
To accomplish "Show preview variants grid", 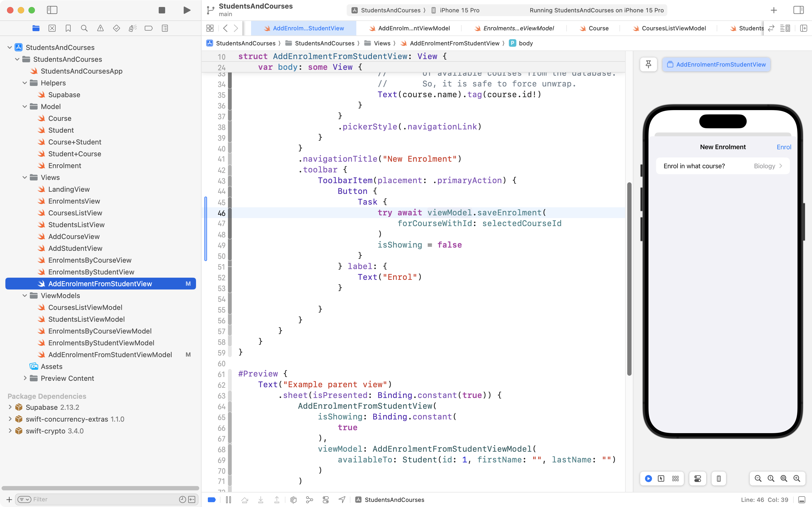I will point(676,479).
